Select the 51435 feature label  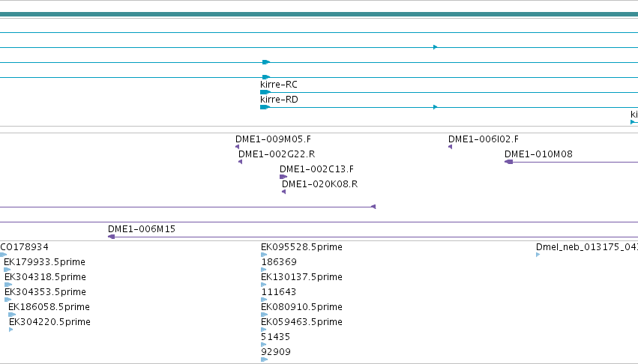[x=275, y=337]
